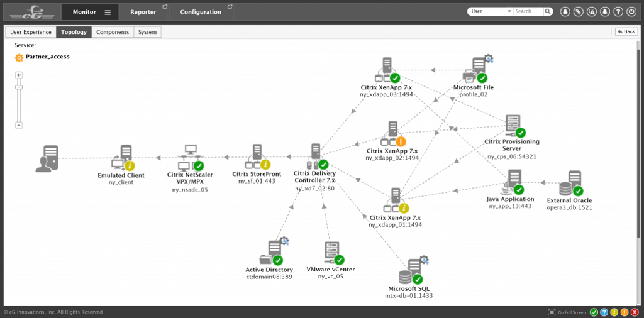Image resolution: width=644 pixels, height=318 pixels.
Task: Click the Go Full Screen link
Action: (x=567, y=313)
